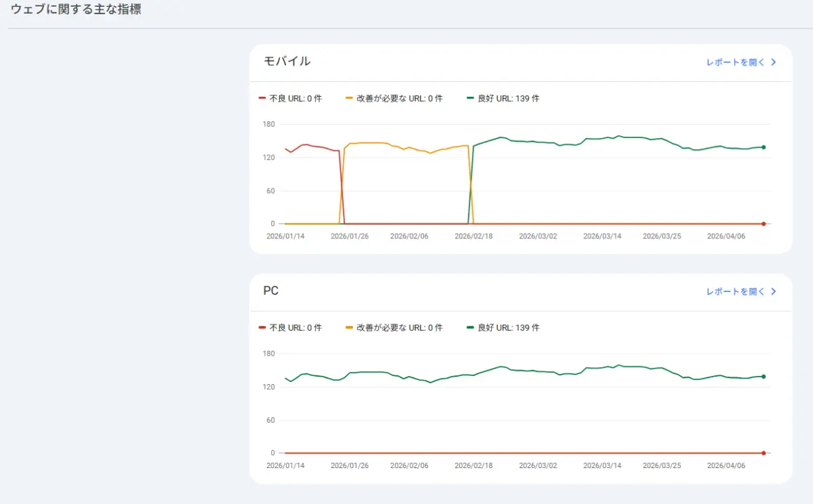
Task: Click the green endpoint dot on モバイル chart
Action: click(x=764, y=147)
